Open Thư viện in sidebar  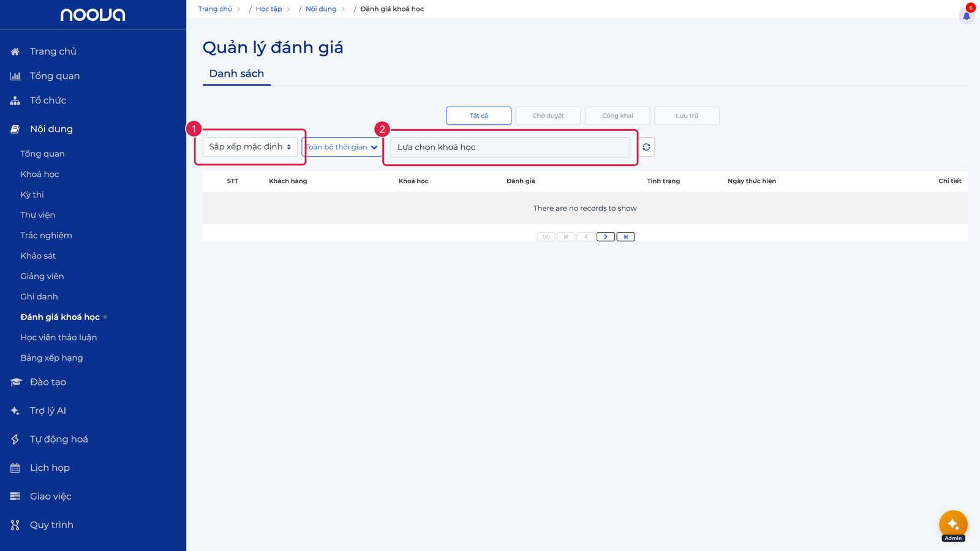point(37,215)
